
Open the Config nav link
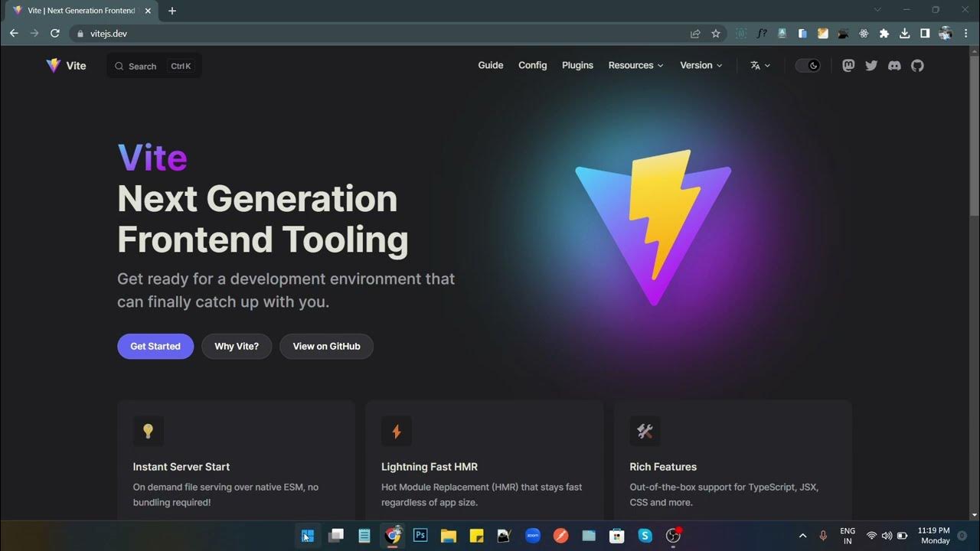(532, 66)
